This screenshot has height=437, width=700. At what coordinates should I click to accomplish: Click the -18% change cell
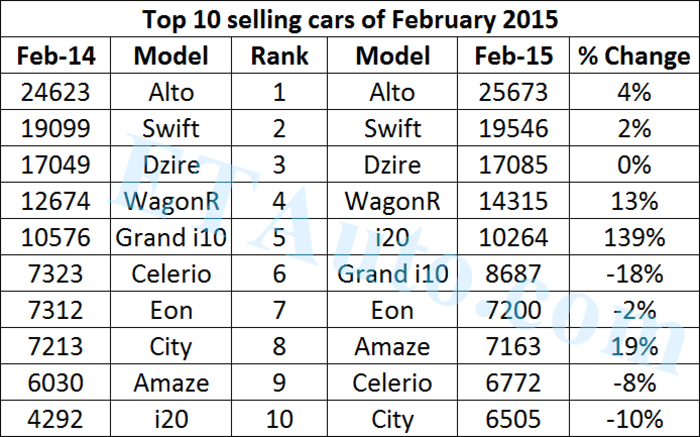(x=633, y=274)
